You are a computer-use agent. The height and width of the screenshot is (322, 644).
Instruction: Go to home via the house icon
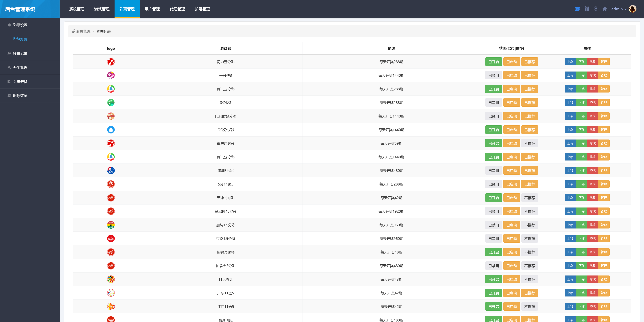pos(604,9)
